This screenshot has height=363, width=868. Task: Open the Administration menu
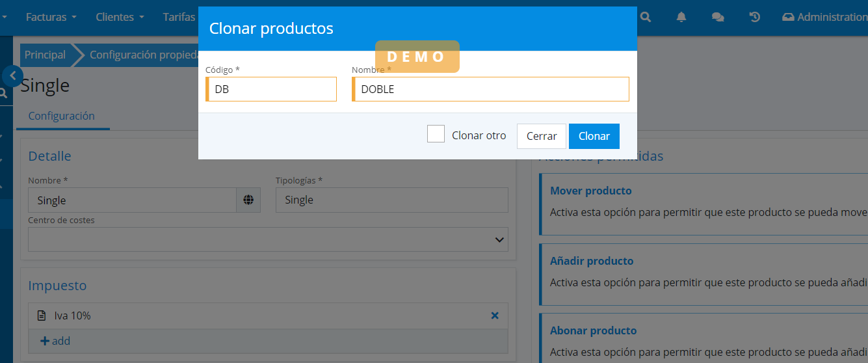[x=826, y=18]
